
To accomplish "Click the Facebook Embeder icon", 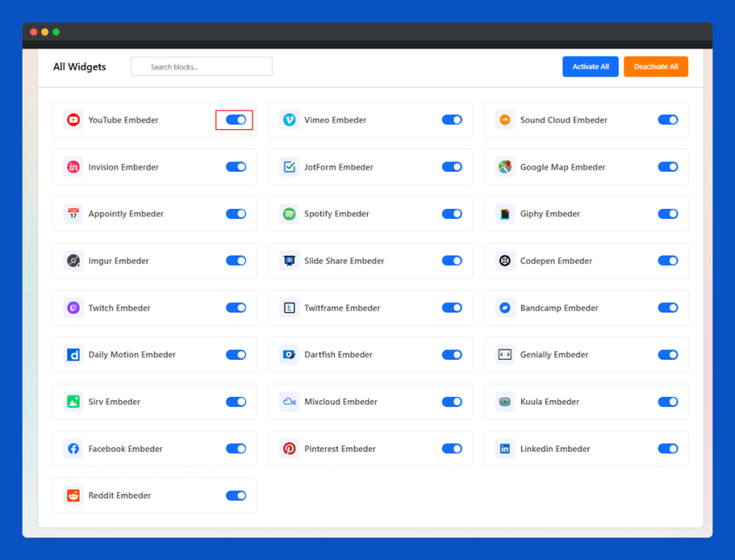I will 73,448.
